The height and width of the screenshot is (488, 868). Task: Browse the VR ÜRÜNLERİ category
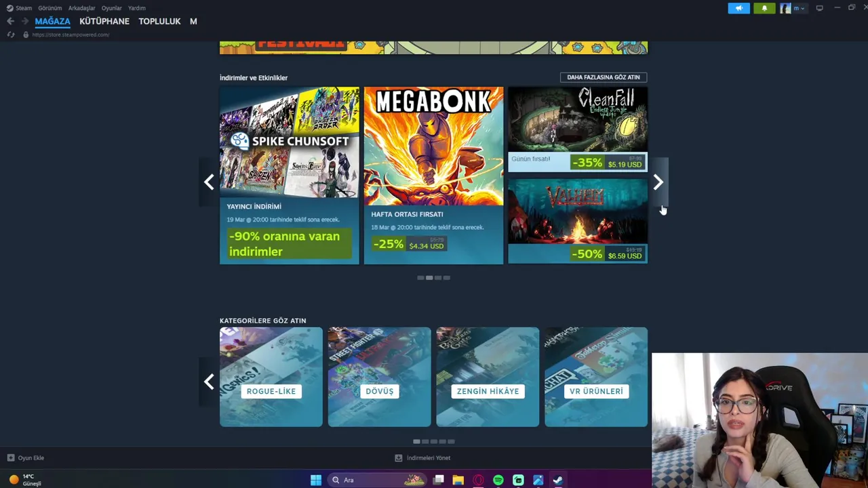click(x=596, y=377)
